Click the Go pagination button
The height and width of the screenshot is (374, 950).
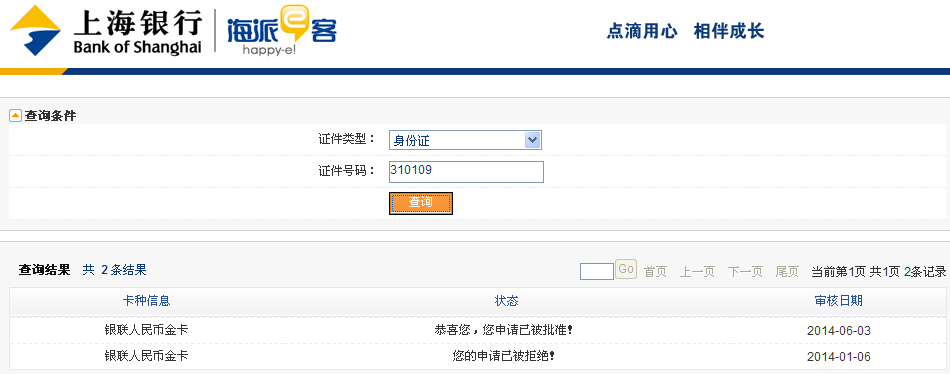[626, 269]
